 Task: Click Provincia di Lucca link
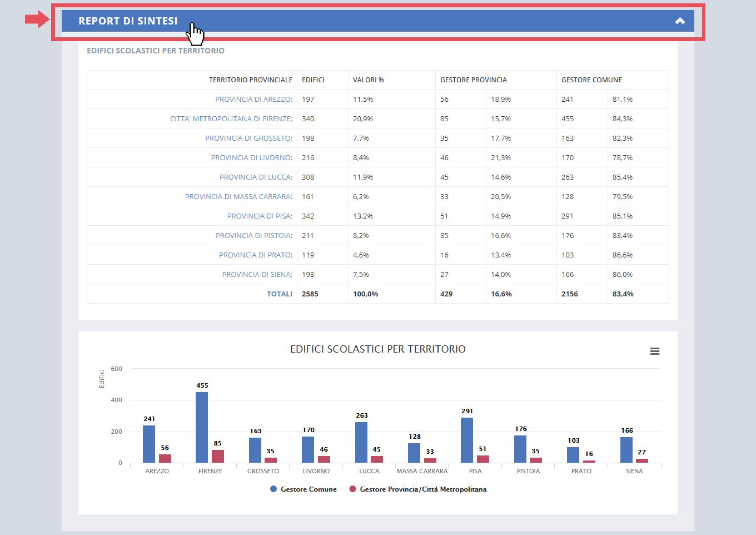[256, 177]
